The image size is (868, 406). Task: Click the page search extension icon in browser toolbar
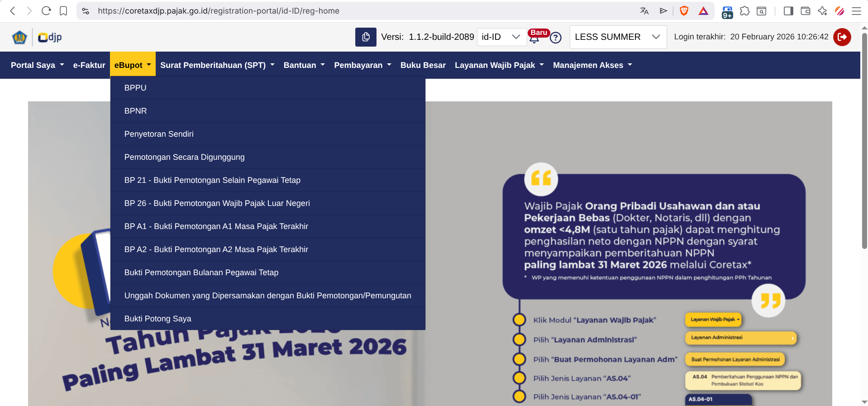pyautogui.click(x=762, y=11)
